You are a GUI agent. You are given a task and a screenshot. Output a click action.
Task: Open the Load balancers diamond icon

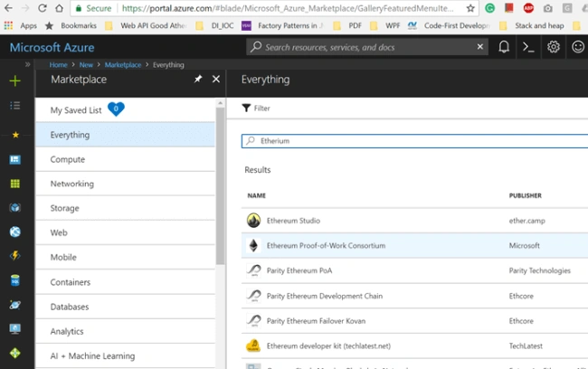pos(15,353)
